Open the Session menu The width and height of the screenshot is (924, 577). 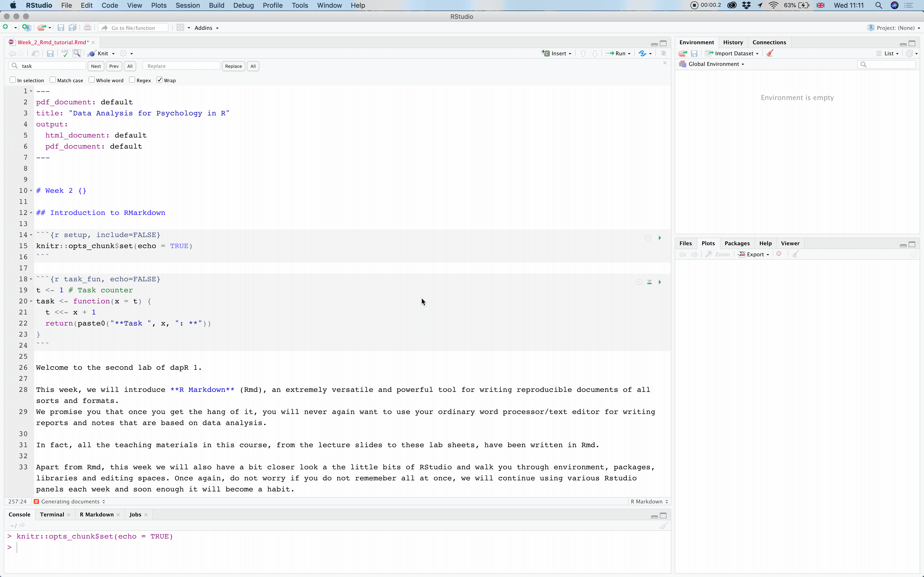pos(187,5)
